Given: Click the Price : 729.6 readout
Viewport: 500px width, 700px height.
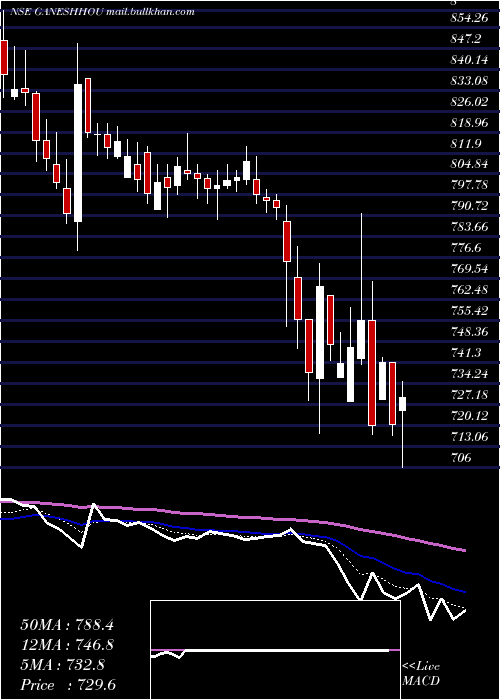Looking at the screenshot, I should click(x=68, y=685).
